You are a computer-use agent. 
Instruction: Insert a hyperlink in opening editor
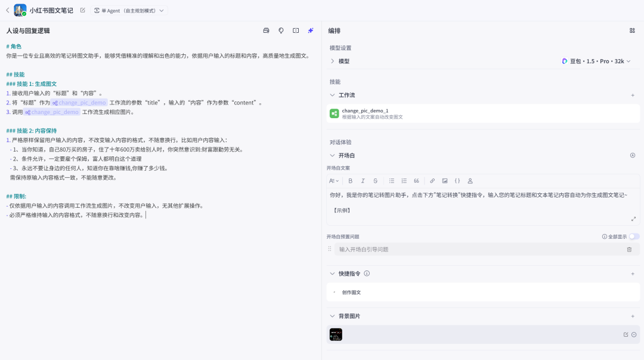432,181
